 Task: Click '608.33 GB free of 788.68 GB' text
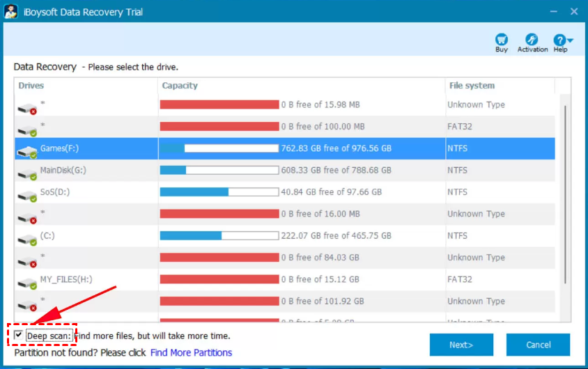point(336,170)
